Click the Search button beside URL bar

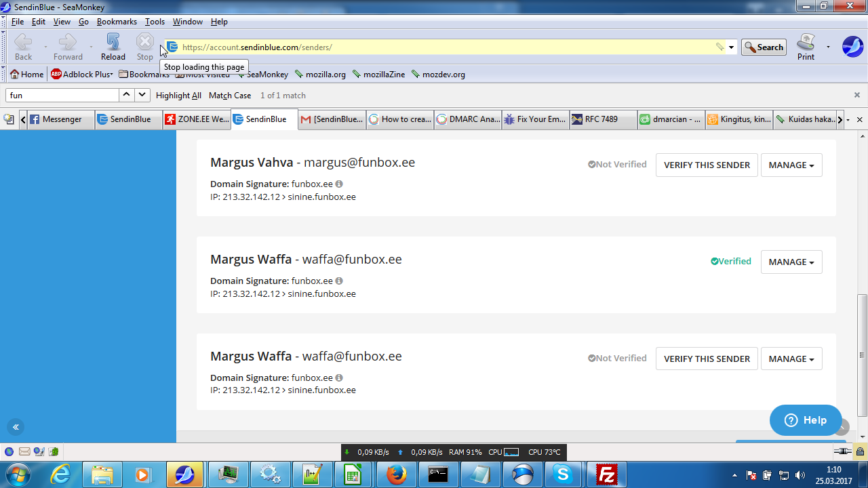tap(764, 47)
